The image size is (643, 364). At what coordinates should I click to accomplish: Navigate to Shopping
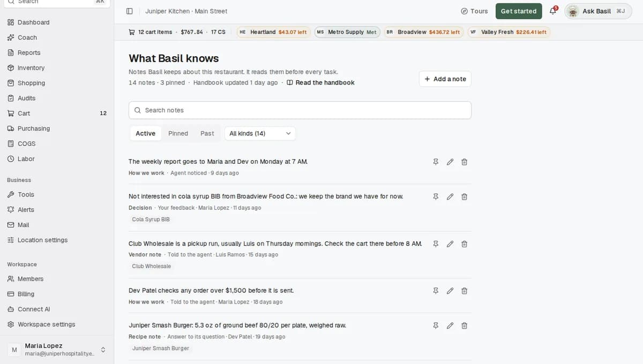click(57, 83)
